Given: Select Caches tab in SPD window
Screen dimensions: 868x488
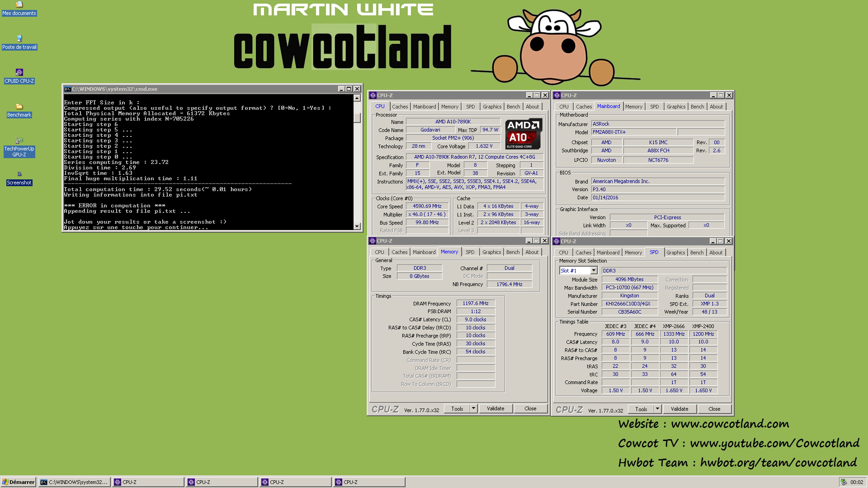Looking at the screenshot, I should tap(583, 253).
